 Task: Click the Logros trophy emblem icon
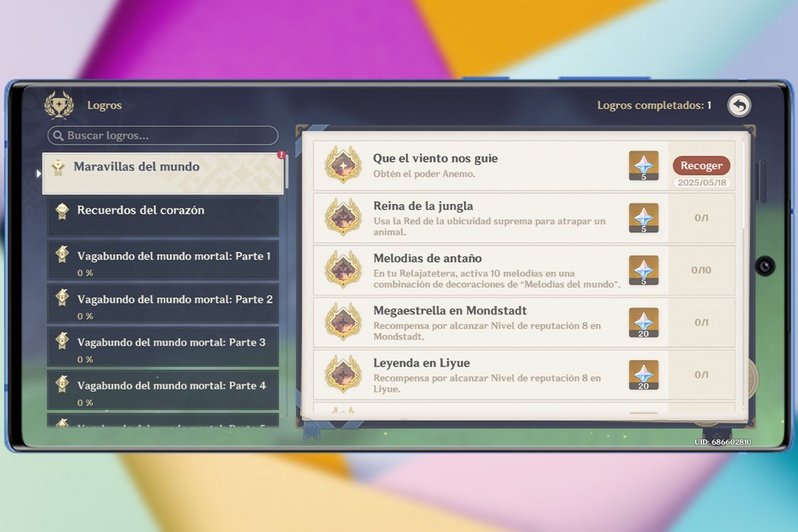pos(59,105)
